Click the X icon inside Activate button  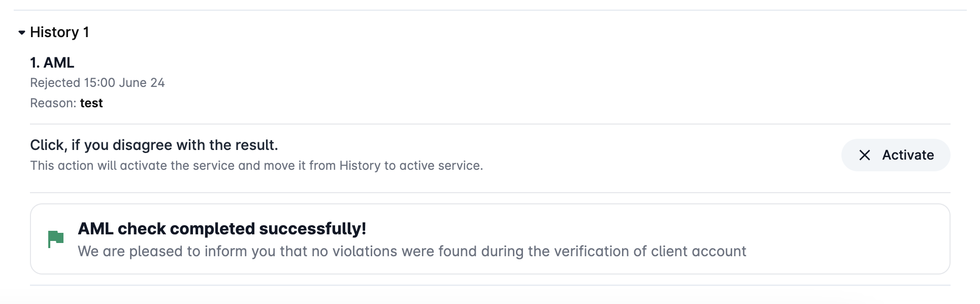pos(864,155)
